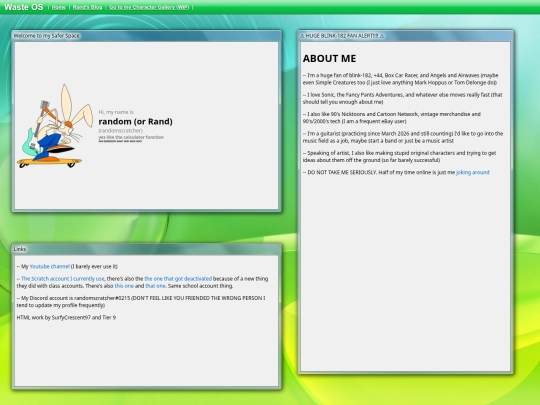Open the Youtube channel link
Viewport: 540px width, 405px height.
[50, 266]
